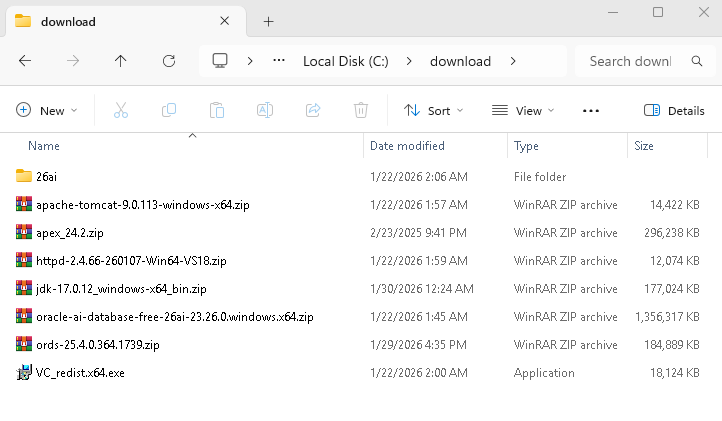Screen dimensions: 722x421
Task: Minimize the File Explorer window
Action: [613, 12]
